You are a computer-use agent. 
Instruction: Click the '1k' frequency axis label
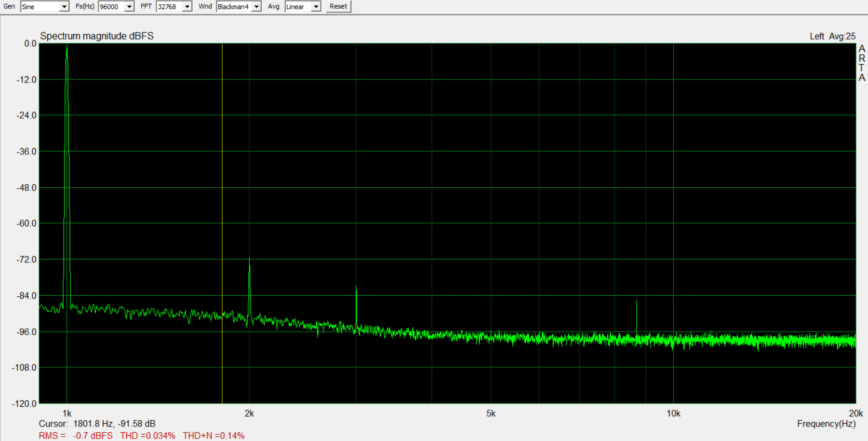(x=67, y=413)
